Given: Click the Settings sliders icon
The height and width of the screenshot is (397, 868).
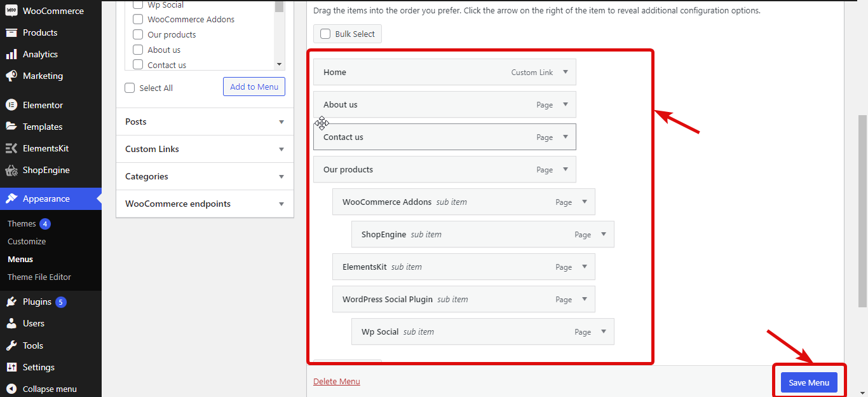Looking at the screenshot, I should point(11,367).
